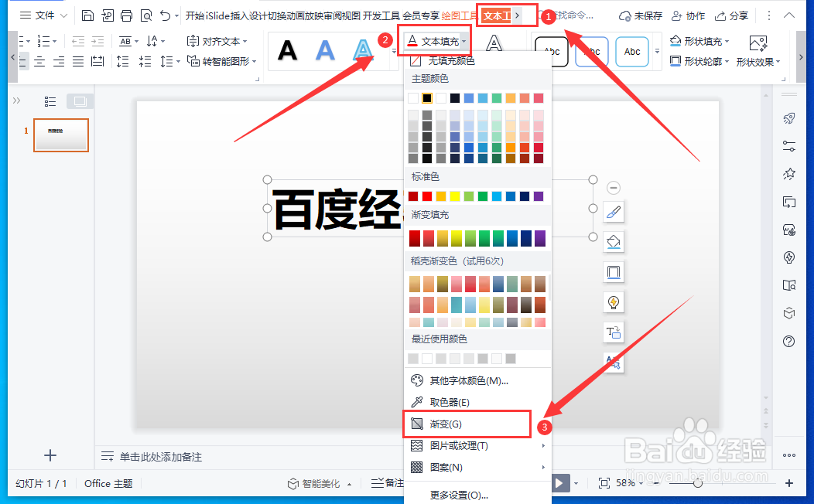
Task: Pick the yellow standard color swatch
Action: (455, 196)
